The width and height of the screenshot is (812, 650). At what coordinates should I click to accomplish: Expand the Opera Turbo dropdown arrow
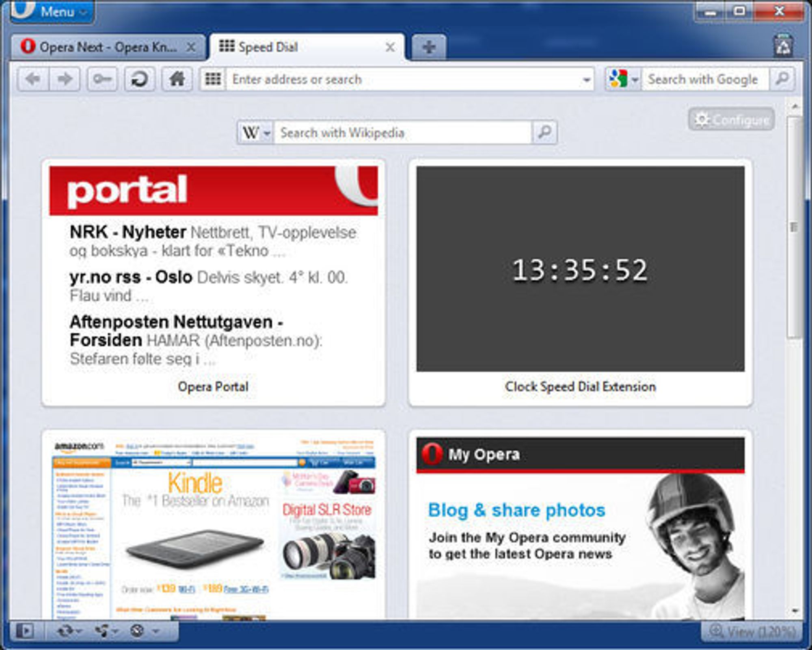156,631
